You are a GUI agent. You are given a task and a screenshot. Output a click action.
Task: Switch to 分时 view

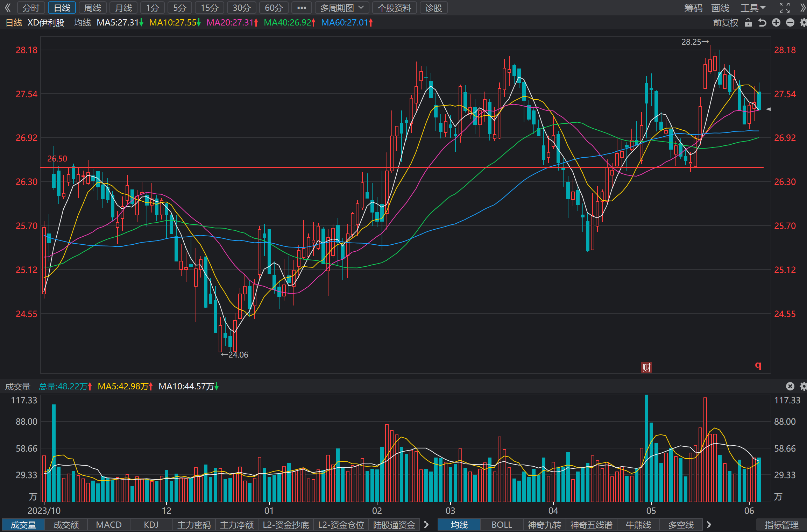click(31, 8)
